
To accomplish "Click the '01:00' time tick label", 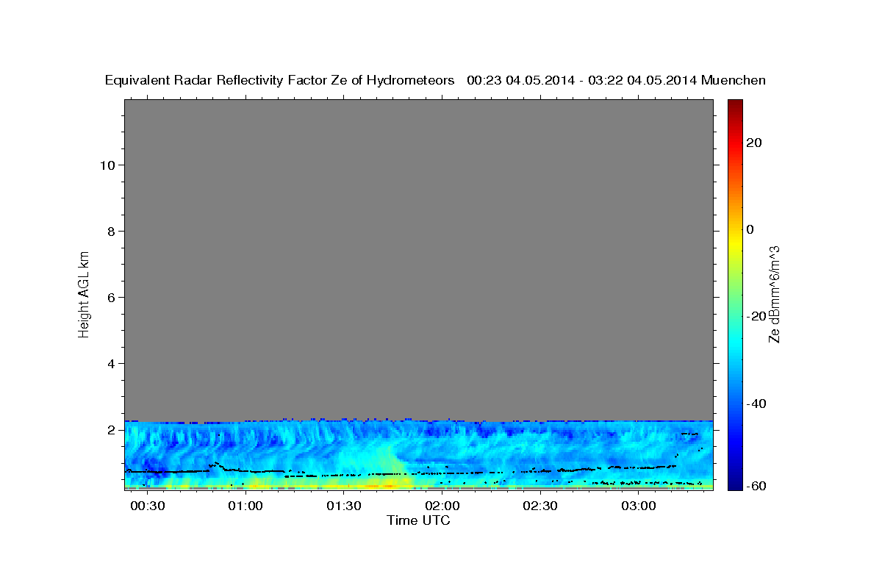I will point(245,506).
